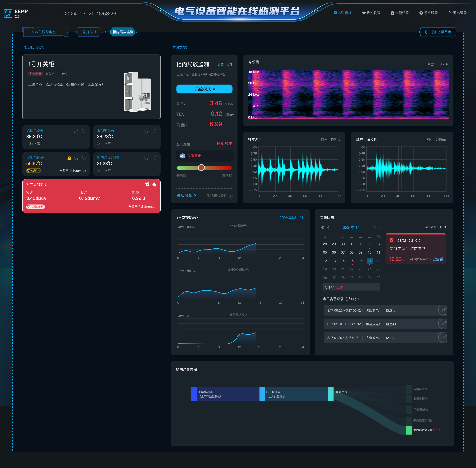Select calendar day 17

(x=370, y=261)
